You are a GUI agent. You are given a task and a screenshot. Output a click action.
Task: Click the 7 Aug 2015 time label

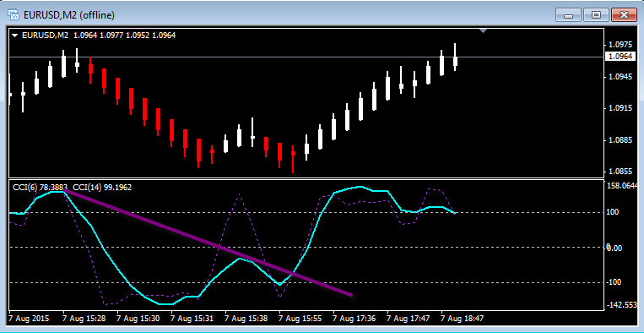[x=29, y=319]
